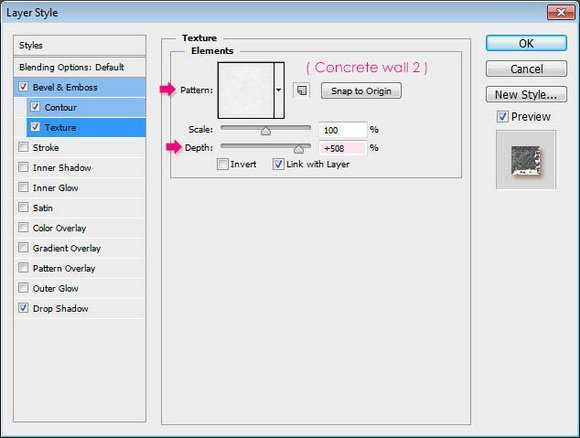Toggle the Preview checkbox

tap(502, 117)
